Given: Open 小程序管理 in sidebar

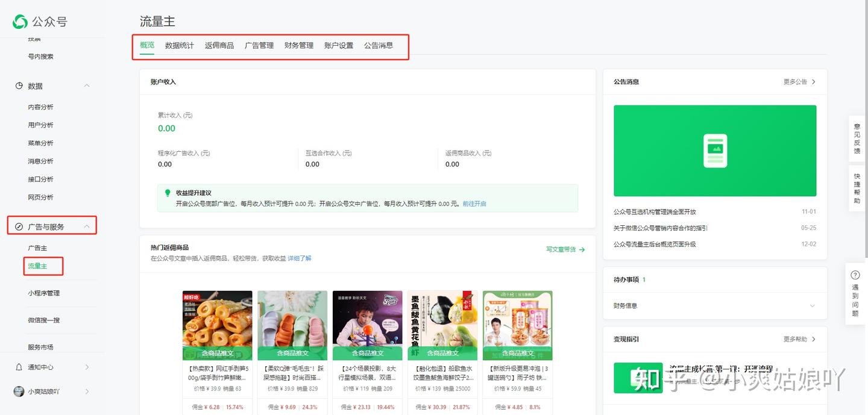Looking at the screenshot, I should pyautogui.click(x=44, y=293).
